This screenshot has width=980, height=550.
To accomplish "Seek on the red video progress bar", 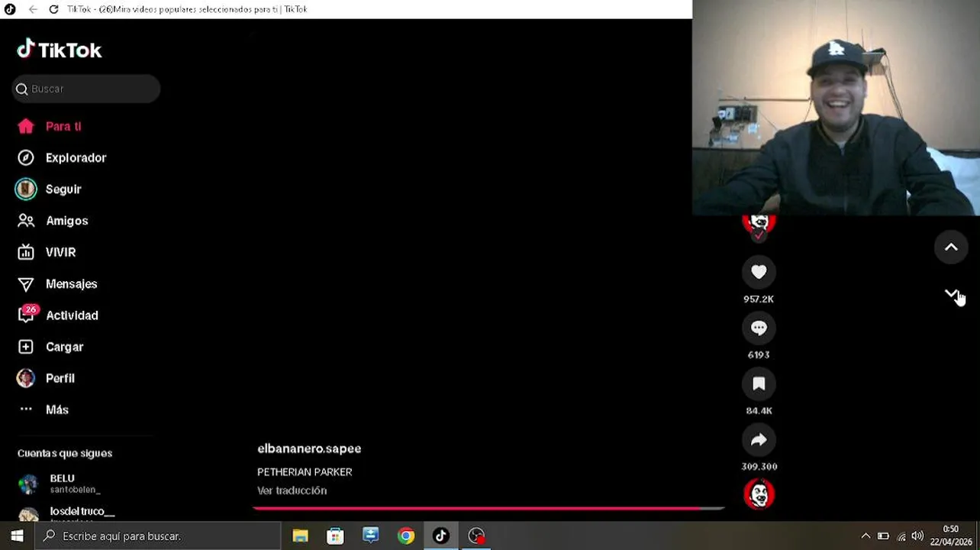I will pos(488,507).
